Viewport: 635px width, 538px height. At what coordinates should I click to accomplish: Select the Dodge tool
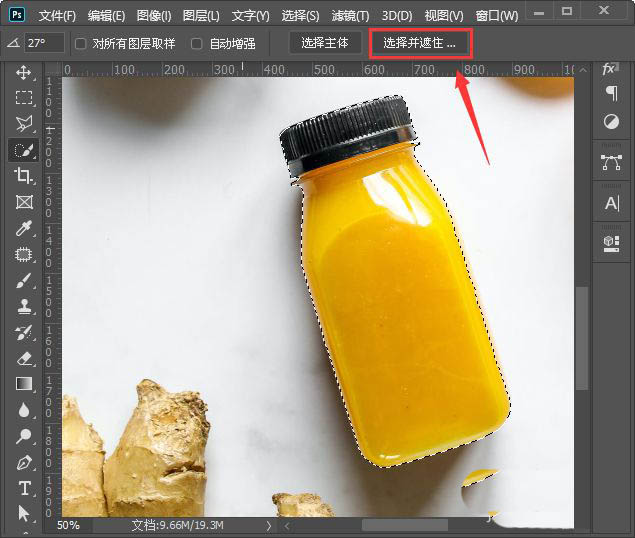click(x=24, y=436)
